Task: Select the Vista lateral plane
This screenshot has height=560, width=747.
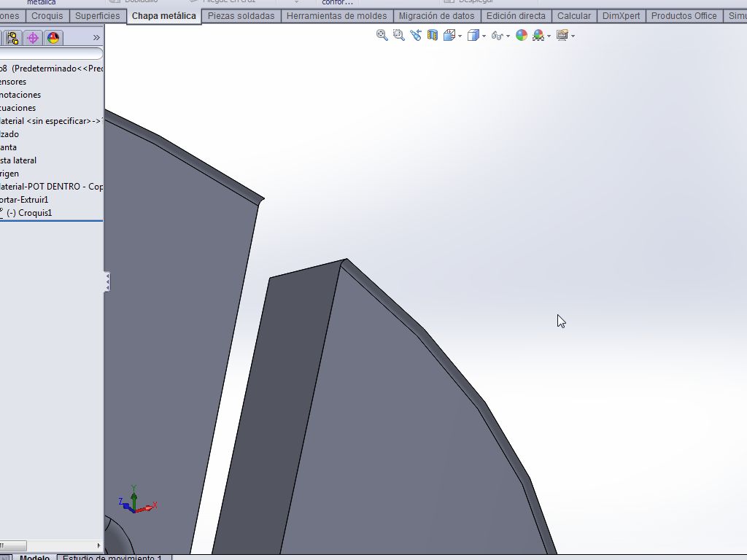Action: pos(18,160)
